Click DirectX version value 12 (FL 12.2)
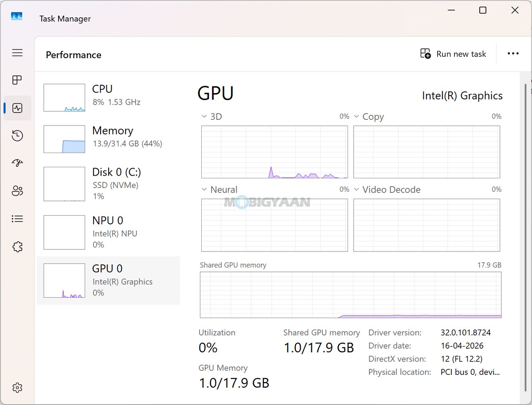The image size is (532, 405). [x=462, y=359]
